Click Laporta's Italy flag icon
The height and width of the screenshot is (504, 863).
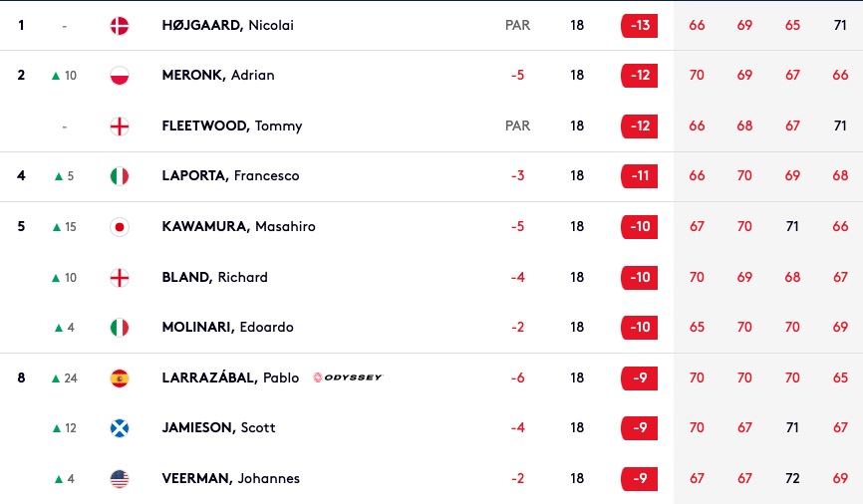(120, 176)
